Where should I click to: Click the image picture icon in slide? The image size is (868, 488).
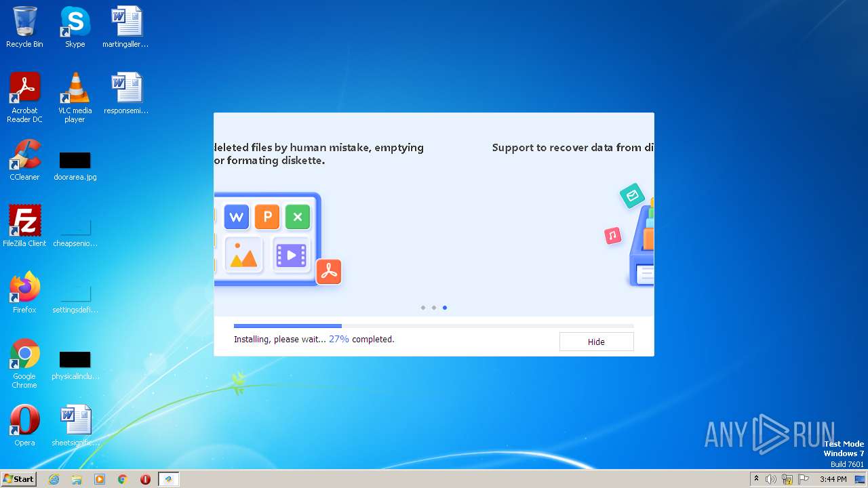pyautogui.click(x=243, y=255)
